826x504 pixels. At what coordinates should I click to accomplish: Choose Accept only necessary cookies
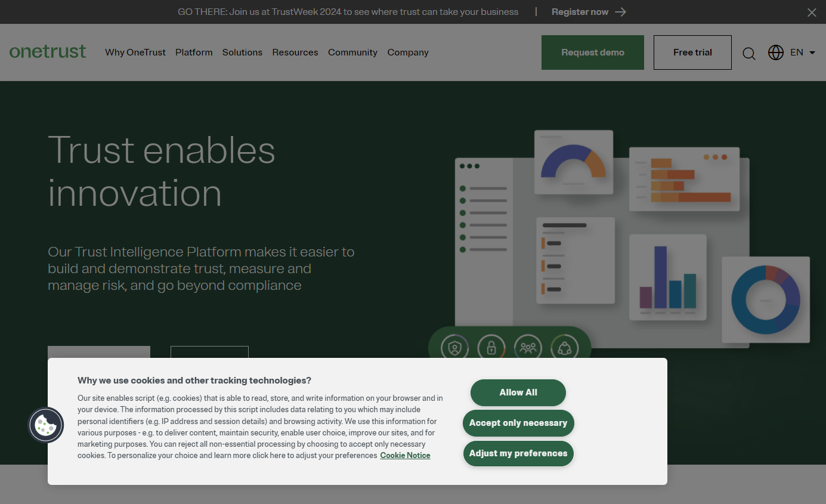click(x=518, y=423)
